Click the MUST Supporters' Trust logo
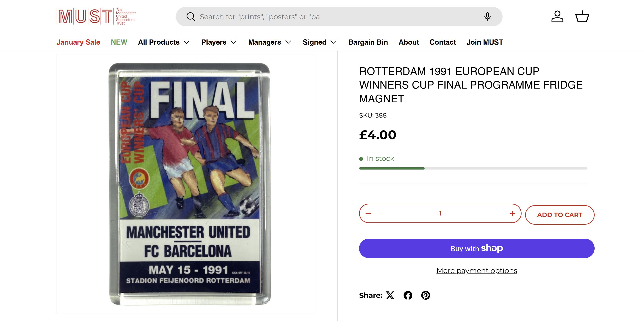Viewport: 644px width, 321px height. click(96, 17)
